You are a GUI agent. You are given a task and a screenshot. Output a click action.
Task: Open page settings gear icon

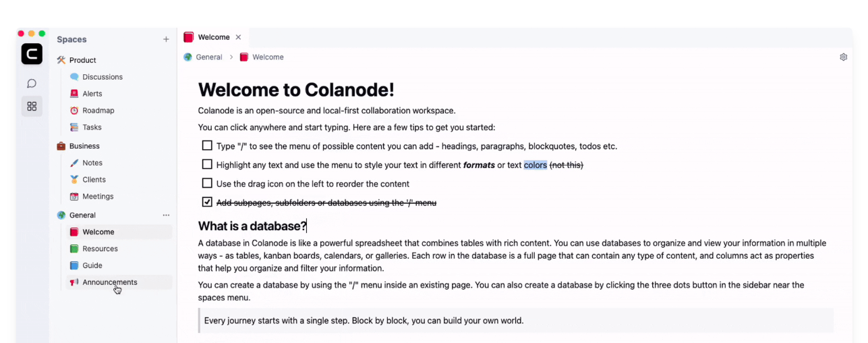click(843, 57)
